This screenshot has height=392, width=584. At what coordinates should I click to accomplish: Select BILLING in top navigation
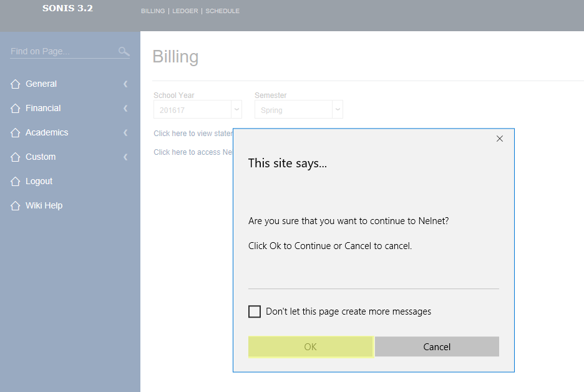[153, 11]
